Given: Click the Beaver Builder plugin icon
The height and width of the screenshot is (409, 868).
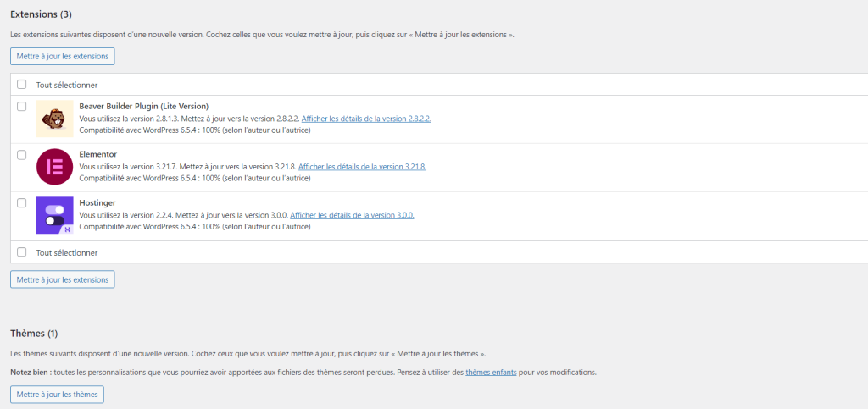Looking at the screenshot, I should [55, 119].
